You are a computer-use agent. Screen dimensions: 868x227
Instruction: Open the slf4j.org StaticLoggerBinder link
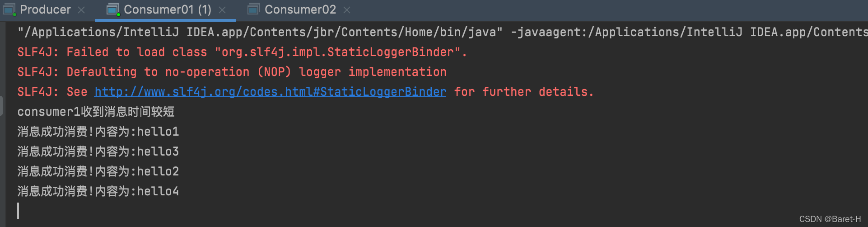pos(270,92)
